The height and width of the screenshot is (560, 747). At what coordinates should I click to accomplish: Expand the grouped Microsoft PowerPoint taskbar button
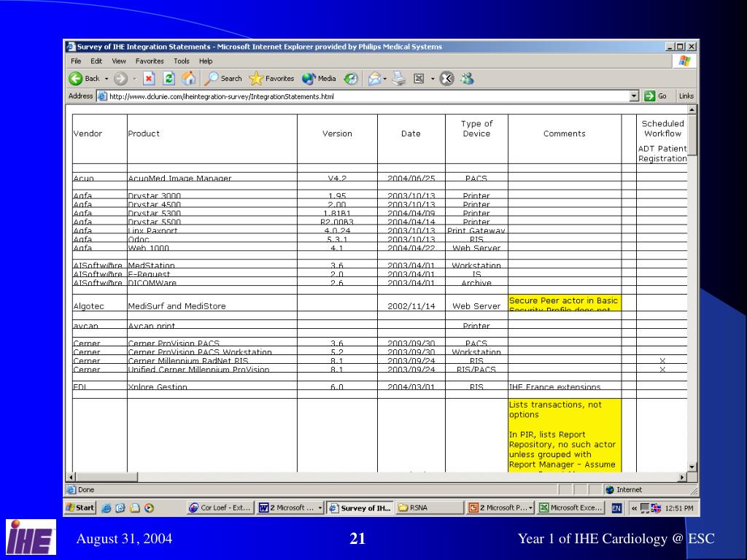click(x=531, y=508)
